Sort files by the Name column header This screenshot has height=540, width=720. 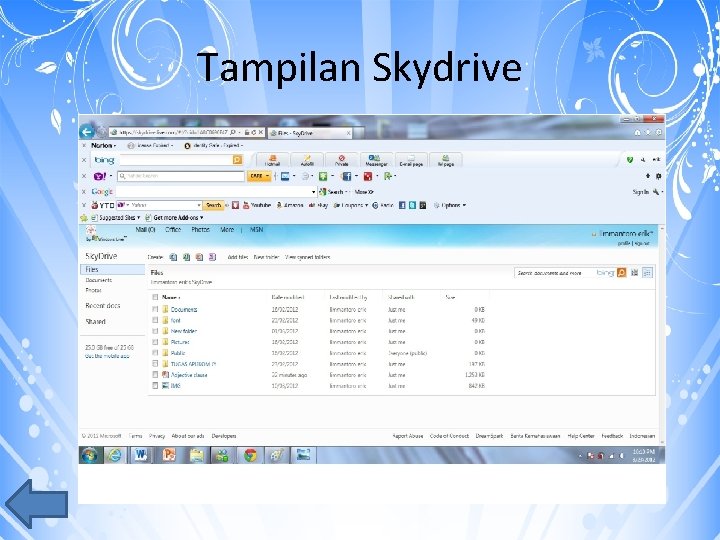click(x=171, y=297)
